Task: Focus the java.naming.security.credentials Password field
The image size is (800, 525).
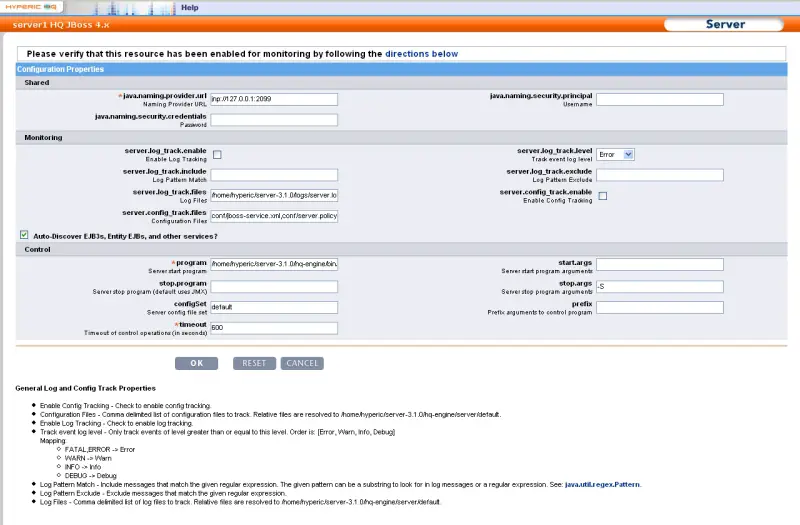Action: (x=274, y=120)
